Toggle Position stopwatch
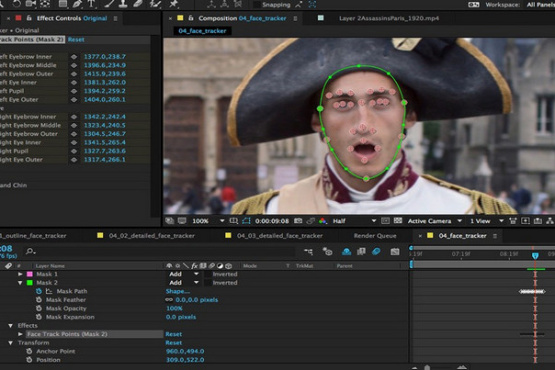This screenshot has width=555, height=370. [29, 360]
